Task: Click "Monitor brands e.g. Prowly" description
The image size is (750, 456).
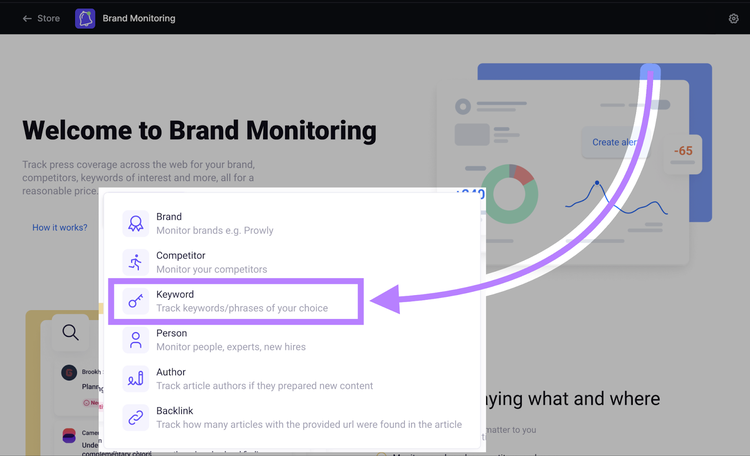Action: coord(215,230)
